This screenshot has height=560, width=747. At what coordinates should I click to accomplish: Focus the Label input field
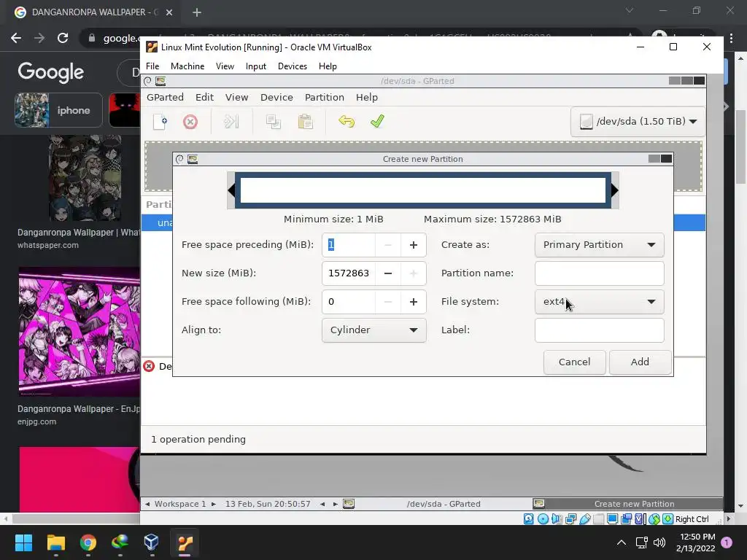pos(600,330)
